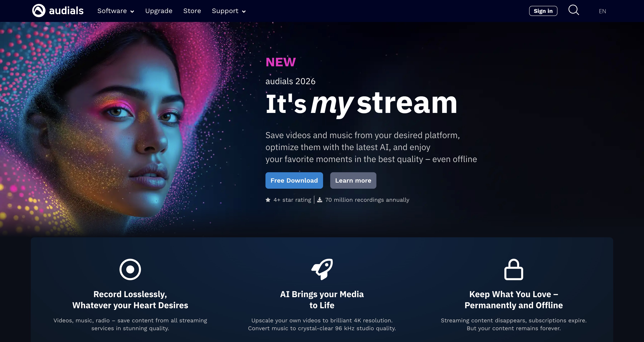Image resolution: width=644 pixels, height=342 pixels.
Task: Open the Upgrade menu item
Action: pyautogui.click(x=159, y=11)
